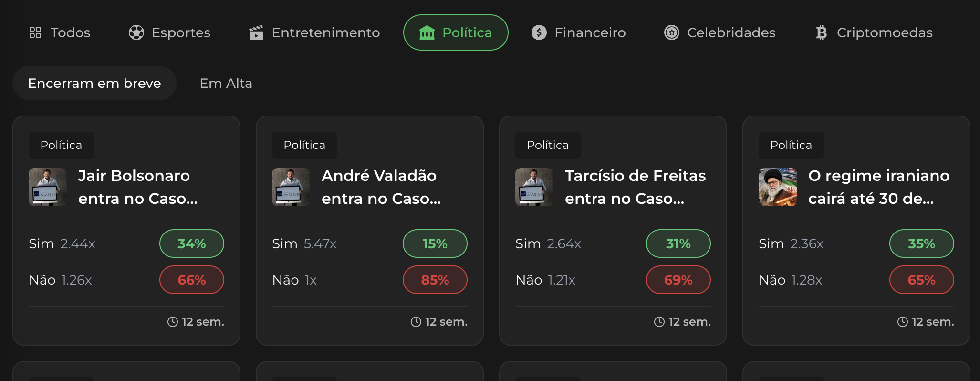The width and height of the screenshot is (980, 381).
Task: Select the Encerram em breve tab
Action: coord(94,83)
